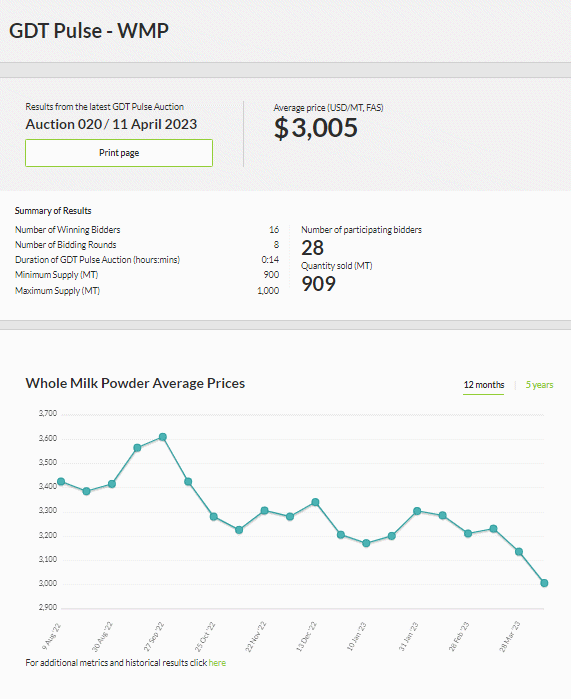Switch chart to 5 years view
571x699 pixels.
point(539,385)
